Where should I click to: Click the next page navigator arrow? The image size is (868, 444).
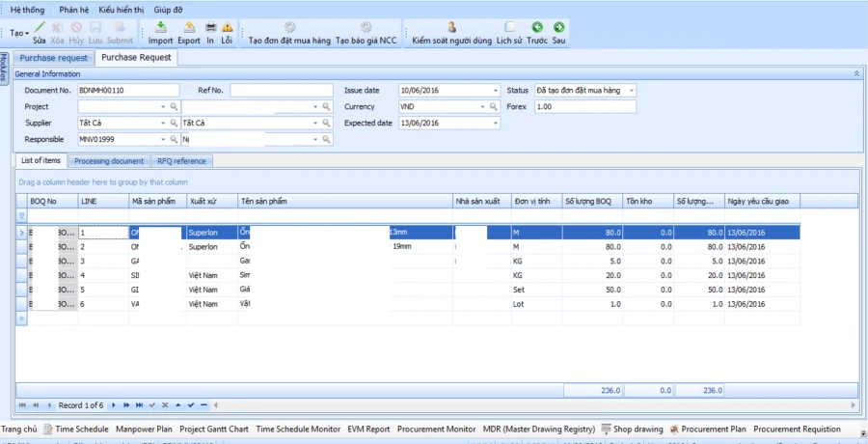[x=126, y=405]
